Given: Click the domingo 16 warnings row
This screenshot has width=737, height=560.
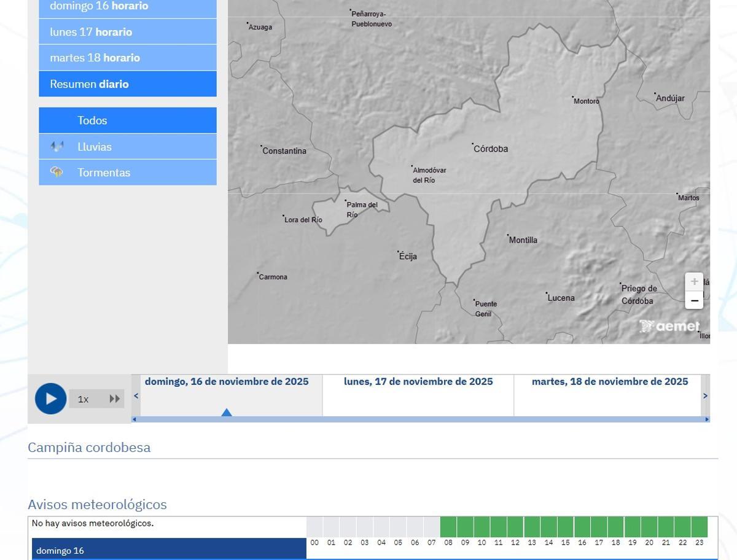Looking at the screenshot, I should tap(169, 550).
